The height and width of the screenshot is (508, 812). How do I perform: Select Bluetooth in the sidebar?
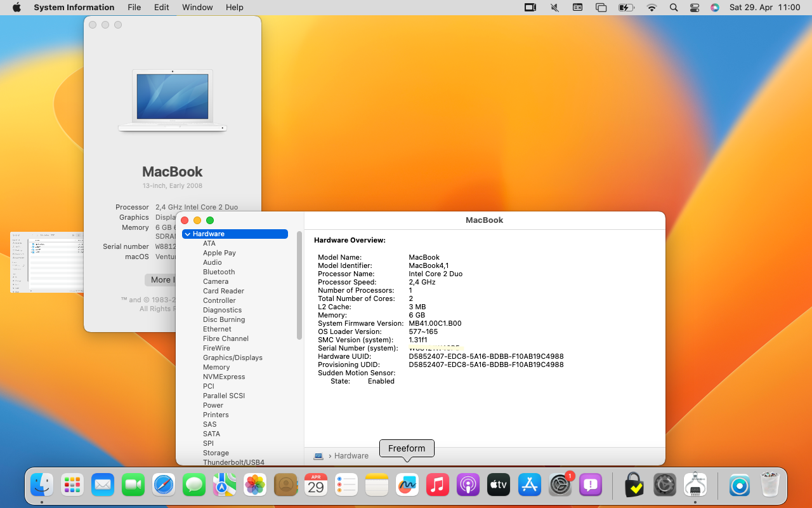click(219, 272)
